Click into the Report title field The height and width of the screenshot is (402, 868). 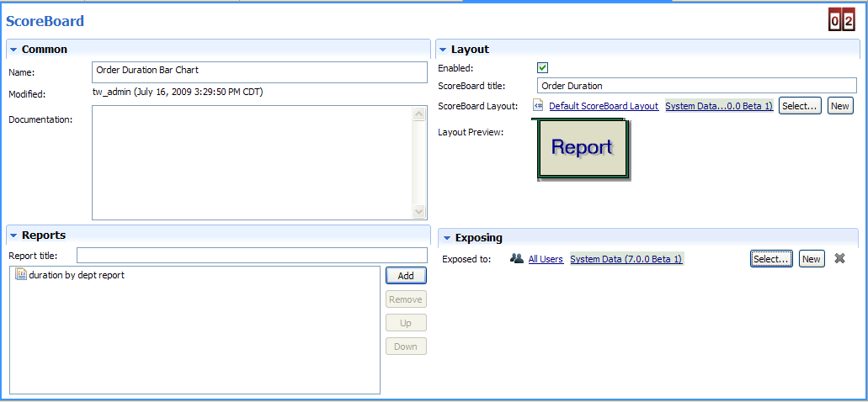252,256
